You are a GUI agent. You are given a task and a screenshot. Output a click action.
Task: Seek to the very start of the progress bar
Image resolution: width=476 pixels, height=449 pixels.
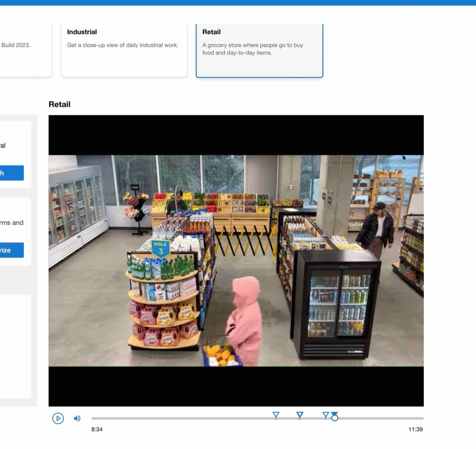(93, 418)
